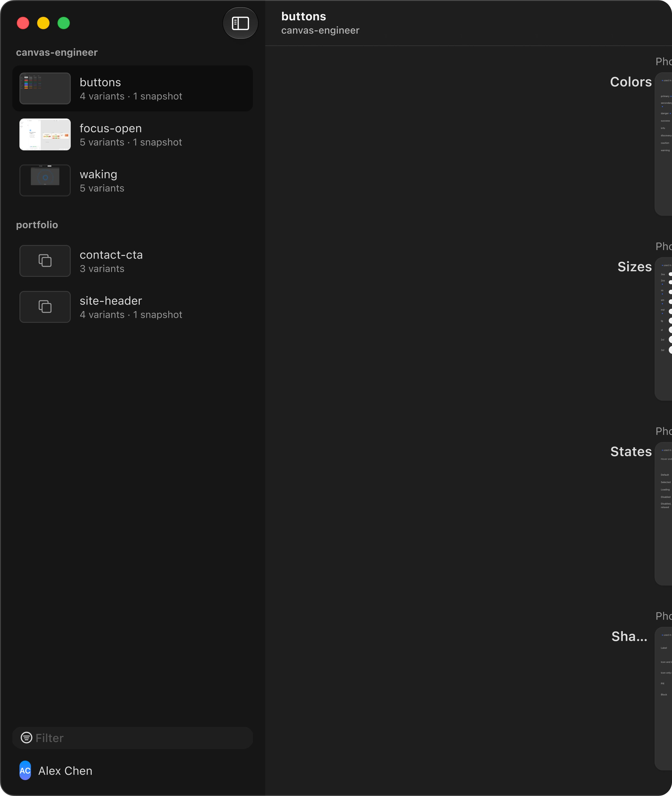Toggle the sidebar panel icon
672x796 pixels.
(240, 23)
